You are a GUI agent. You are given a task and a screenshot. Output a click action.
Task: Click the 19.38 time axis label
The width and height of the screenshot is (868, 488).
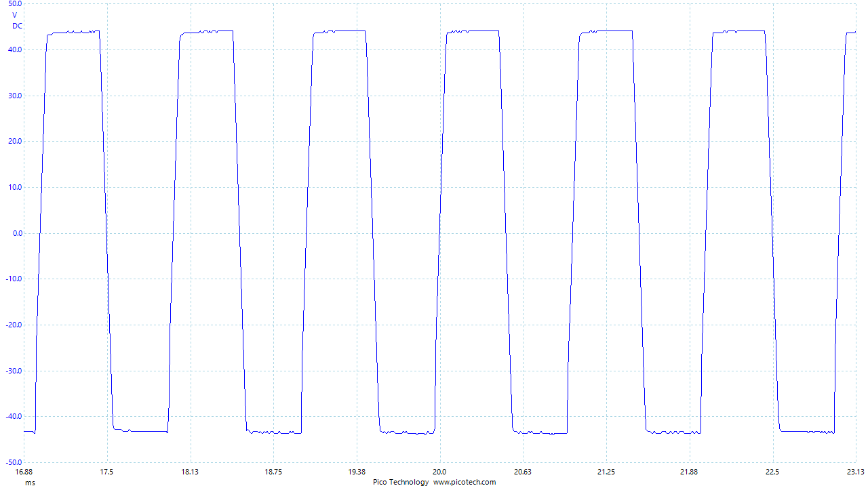pyautogui.click(x=357, y=472)
